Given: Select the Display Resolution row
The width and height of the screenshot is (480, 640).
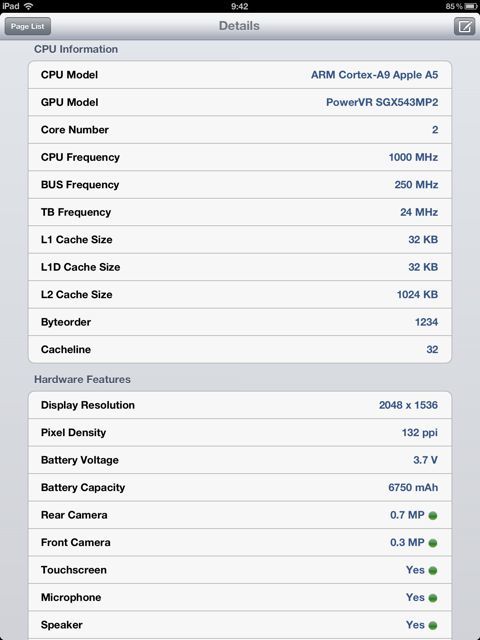Looking at the screenshot, I should tap(240, 405).
